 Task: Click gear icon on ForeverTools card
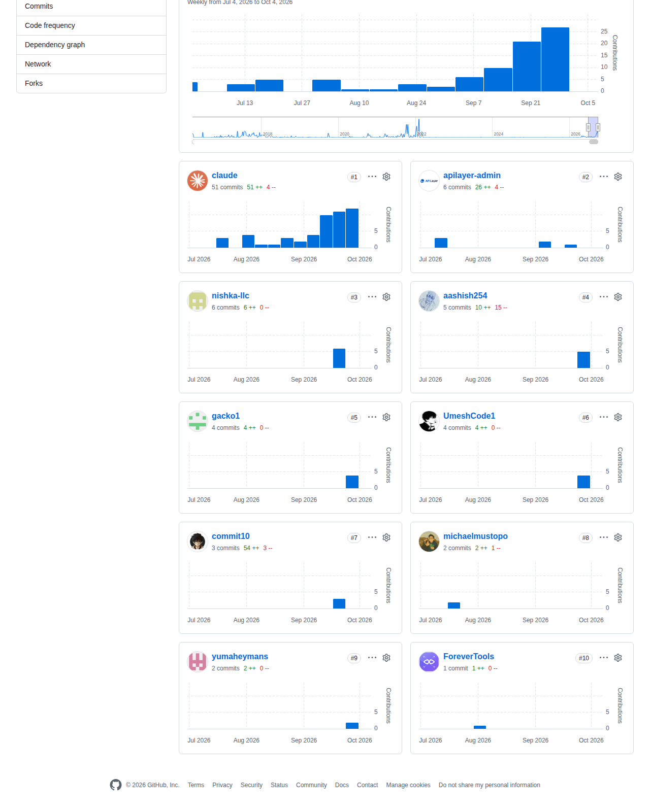618,658
